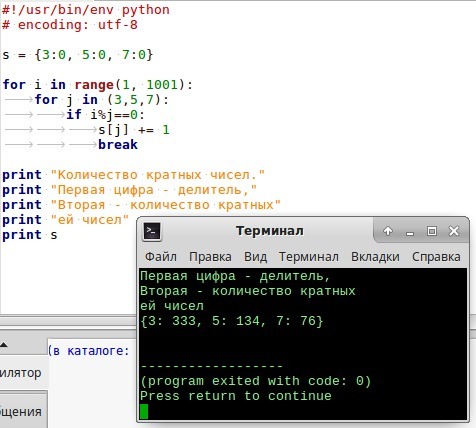
Task: Click the Терминал window title text
Action: [x=270, y=231]
